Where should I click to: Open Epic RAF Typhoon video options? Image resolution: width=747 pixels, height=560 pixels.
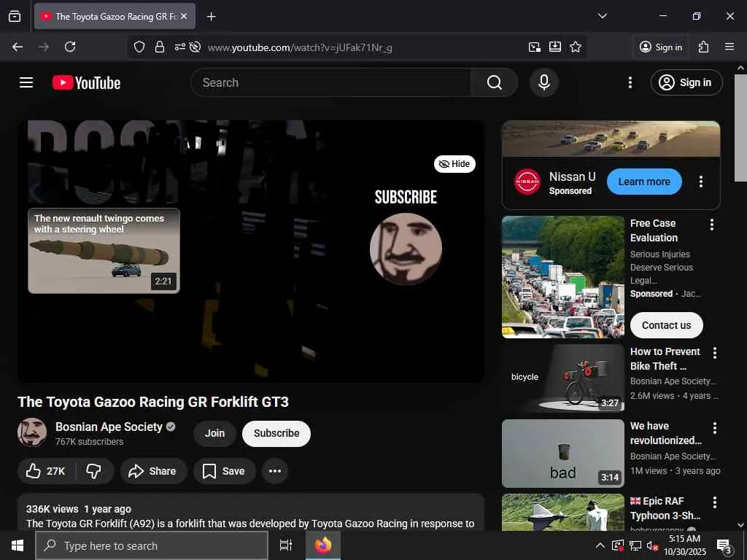coord(715,502)
